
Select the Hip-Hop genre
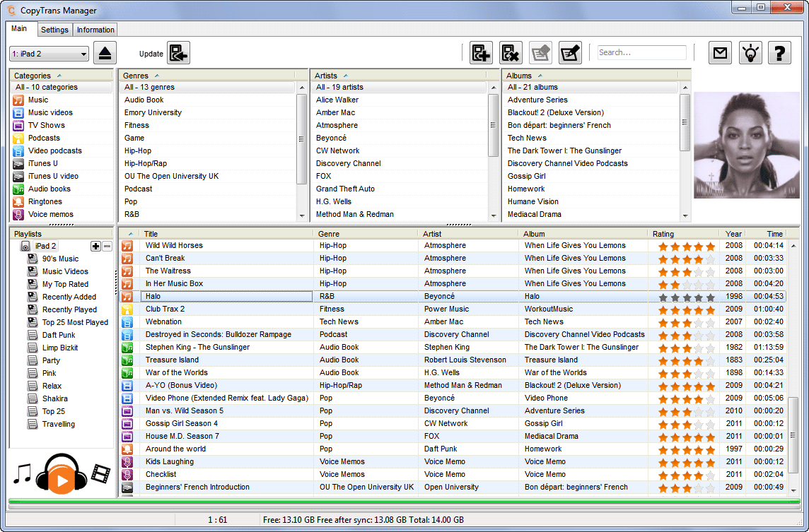click(x=208, y=150)
